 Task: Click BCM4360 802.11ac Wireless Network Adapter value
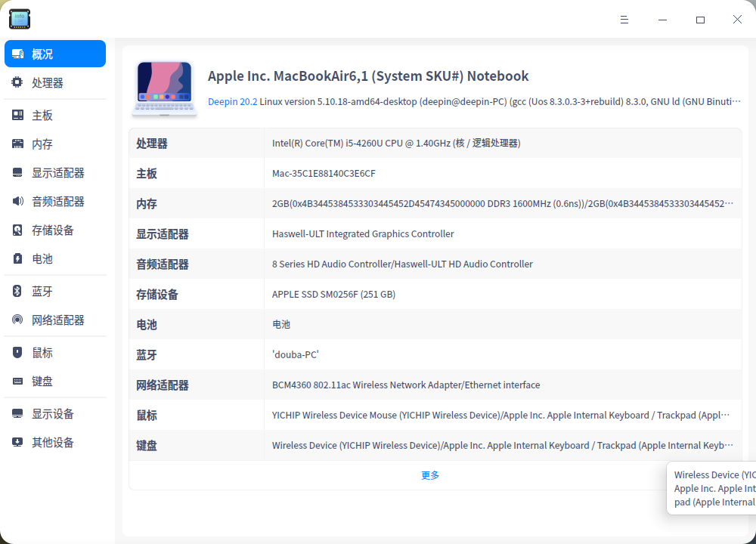[406, 385]
